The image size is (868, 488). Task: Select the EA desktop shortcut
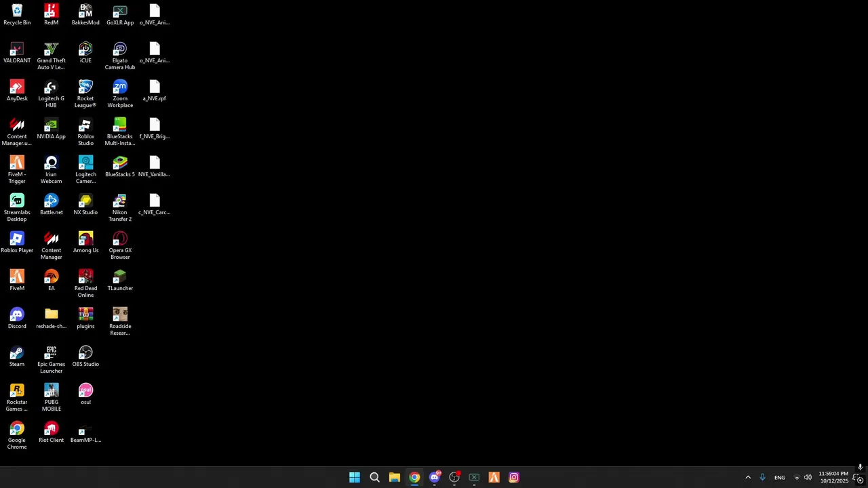coord(51,281)
